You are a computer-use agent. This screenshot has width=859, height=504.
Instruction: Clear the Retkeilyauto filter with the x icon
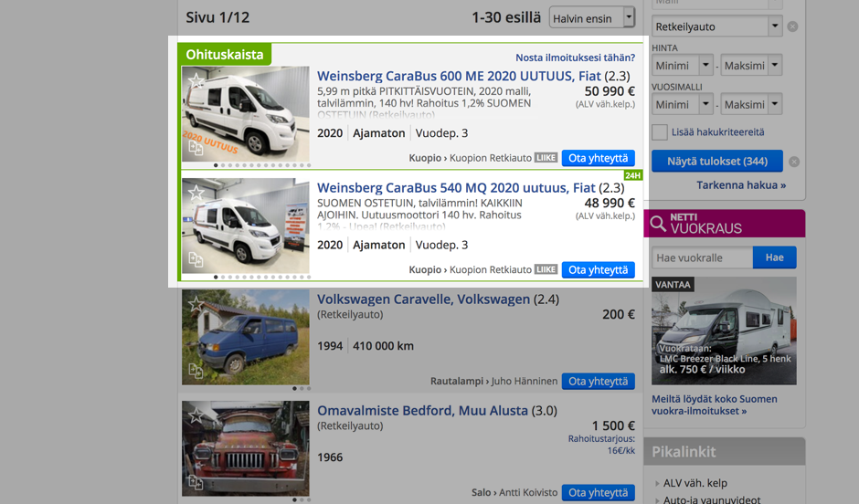(792, 26)
